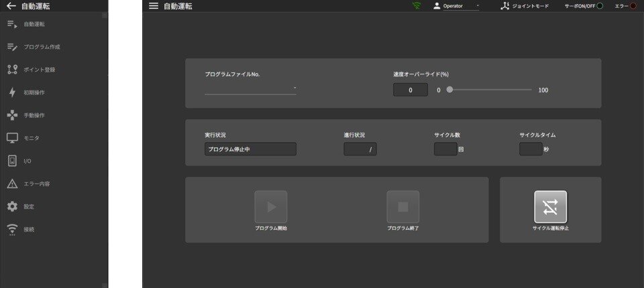Click the 速度オーバーライド slider handle
This screenshot has width=644, height=288.
pyautogui.click(x=449, y=90)
